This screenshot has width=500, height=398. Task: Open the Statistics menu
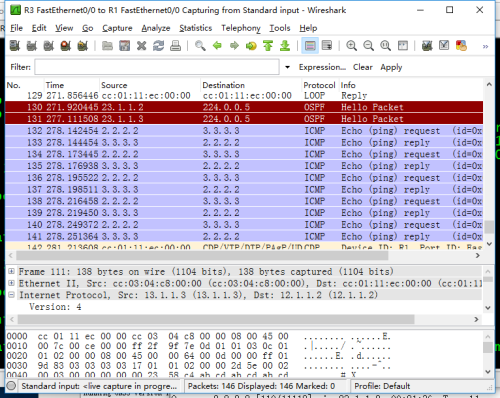(196, 28)
